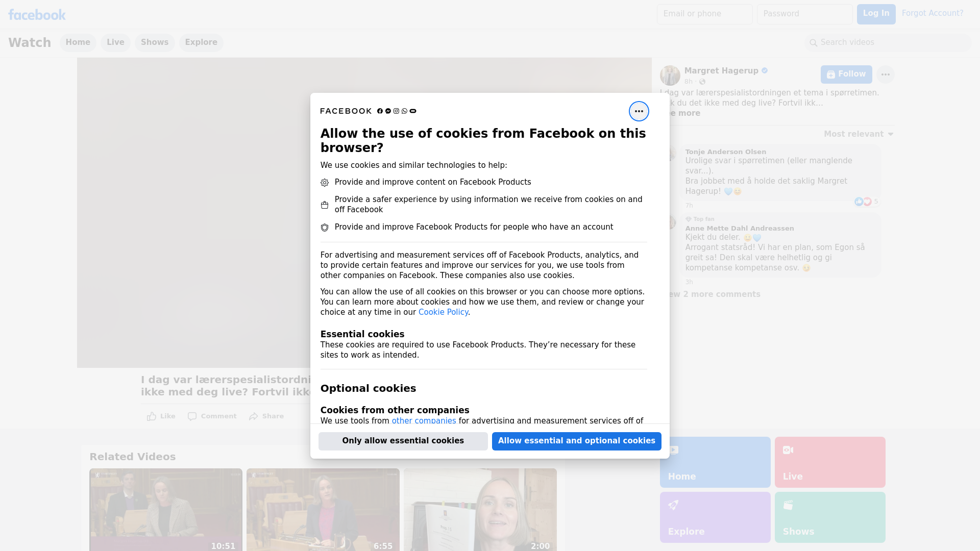Click the Watch heading

coord(30,43)
